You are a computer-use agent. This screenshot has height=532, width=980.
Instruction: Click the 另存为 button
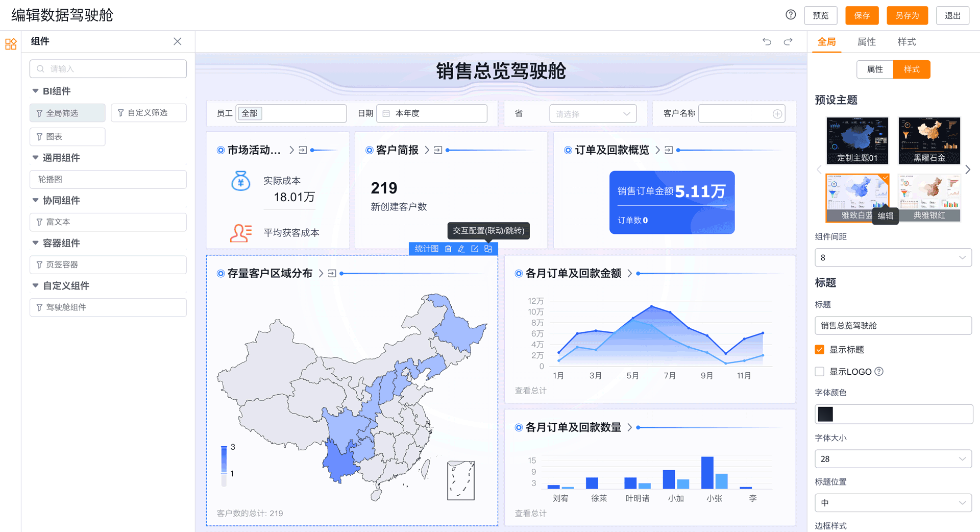click(x=907, y=15)
